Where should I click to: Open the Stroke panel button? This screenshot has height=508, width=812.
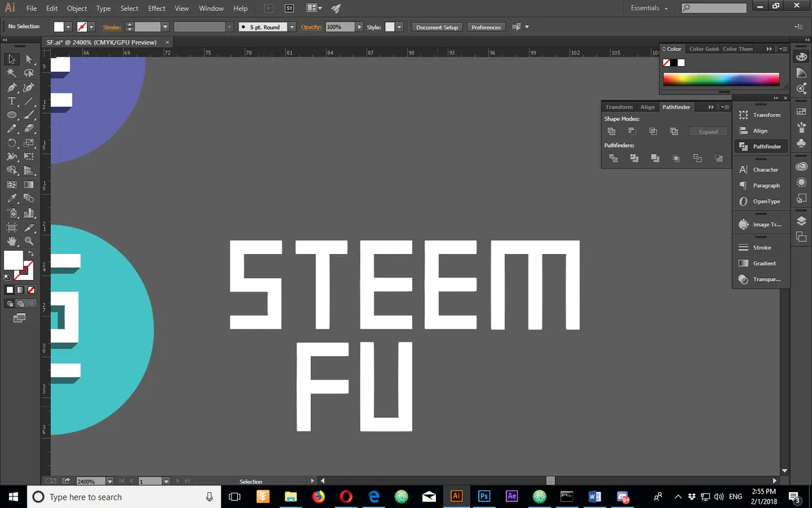tap(761, 247)
